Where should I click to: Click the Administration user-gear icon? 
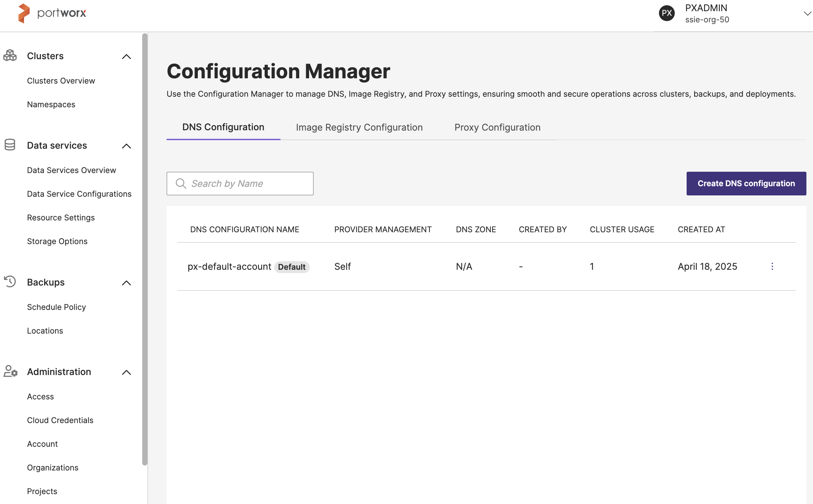pos(10,371)
